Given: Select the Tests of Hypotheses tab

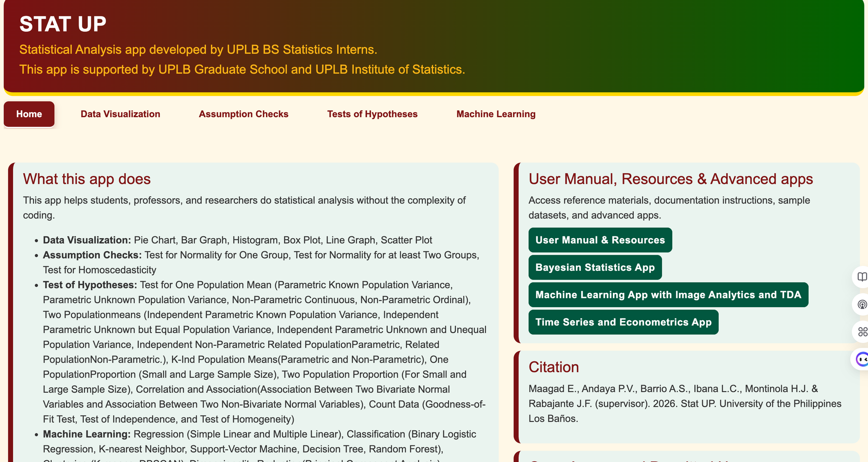Looking at the screenshot, I should [x=372, y=114].
